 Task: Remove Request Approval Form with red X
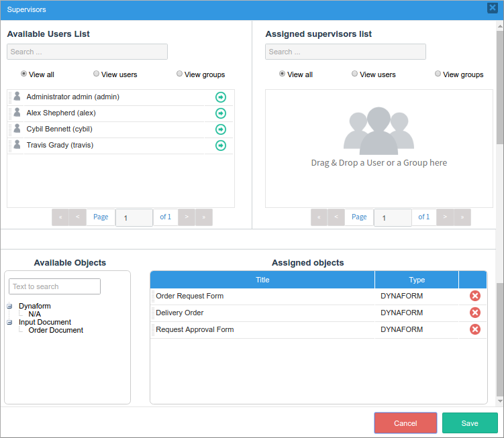click(x=474, y=329)
